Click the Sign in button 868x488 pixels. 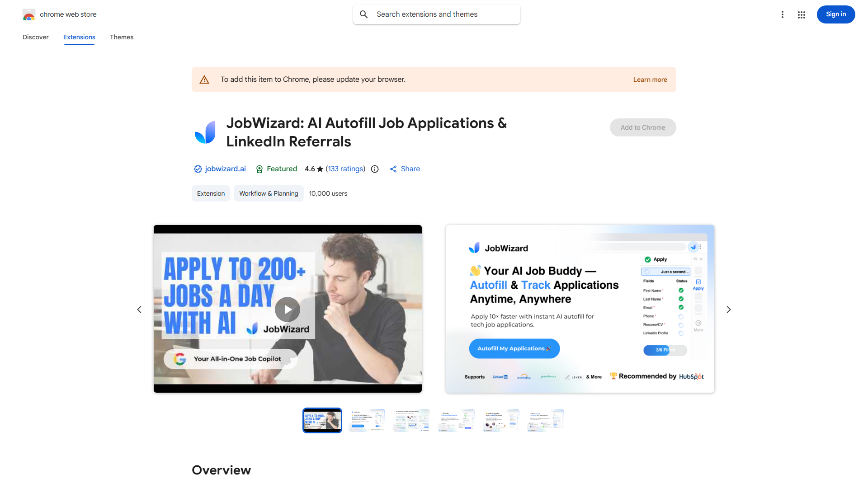pyautogui.click(x=835, y=14)
